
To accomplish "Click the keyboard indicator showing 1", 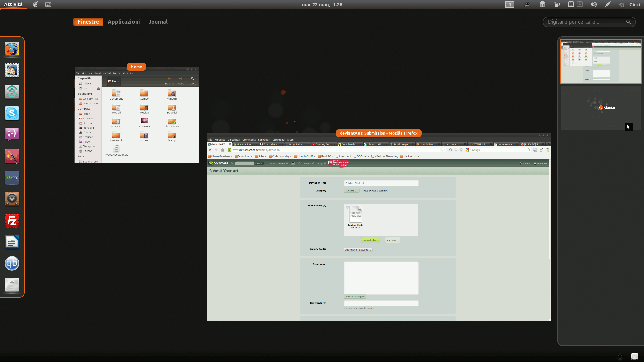I will pos(571,4).
